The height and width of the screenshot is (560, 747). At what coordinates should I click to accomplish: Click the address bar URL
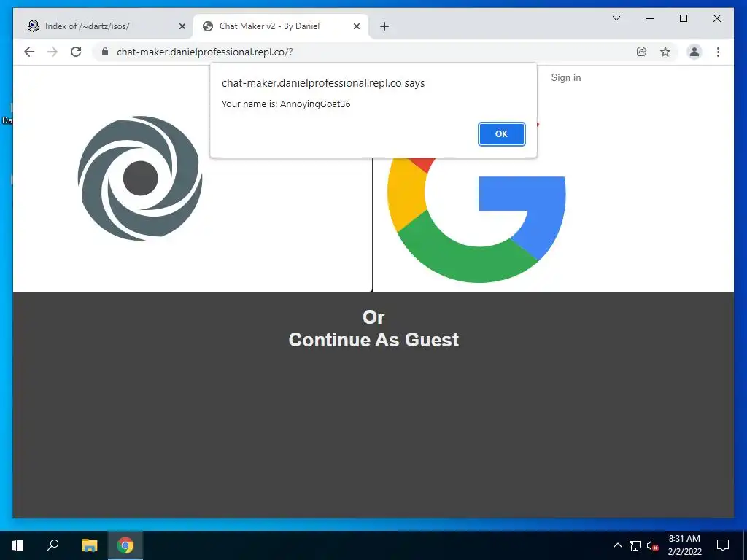205,52
